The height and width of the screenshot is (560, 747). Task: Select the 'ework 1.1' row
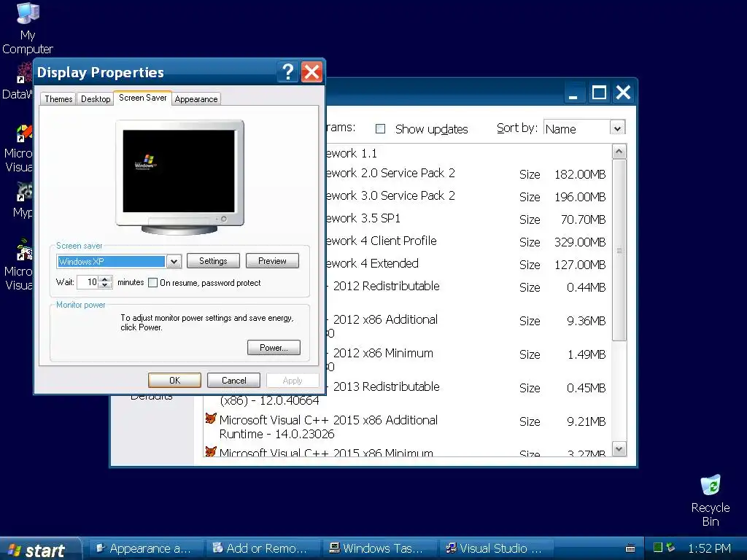[x=468, y=153]
